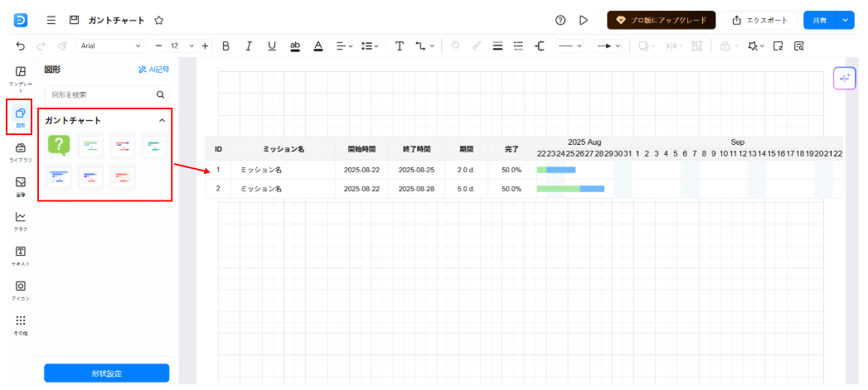Select the Text tool in the toolbar

(399, 46)
